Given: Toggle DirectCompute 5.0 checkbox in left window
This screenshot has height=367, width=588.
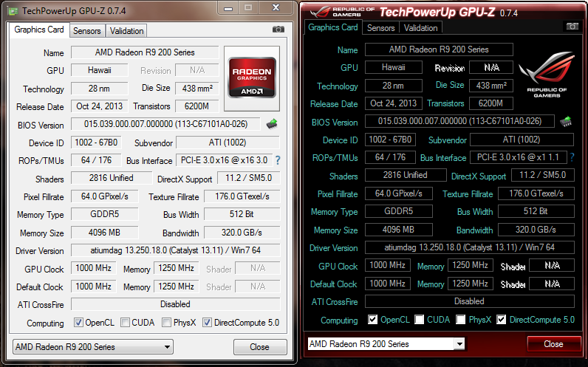Looking at the screenshot, I should 207,323.
